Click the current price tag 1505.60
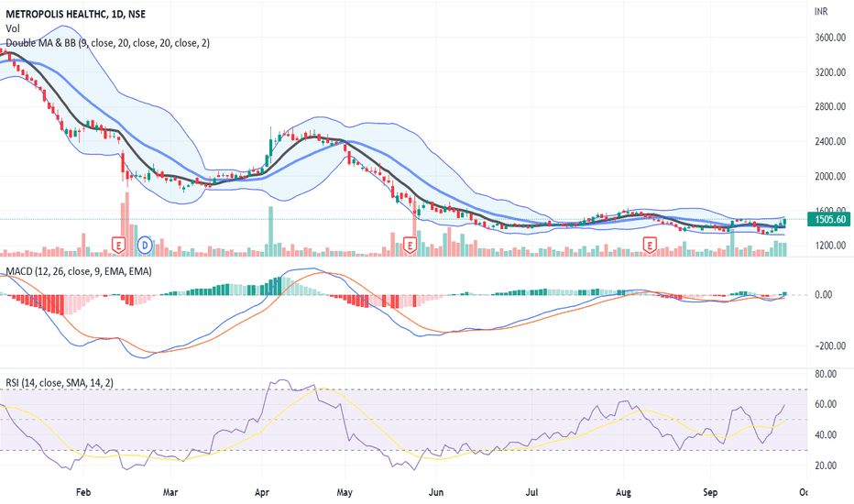The height and width of the screenshot is (504, 854). pyautogui.click(x=828, y=220)
